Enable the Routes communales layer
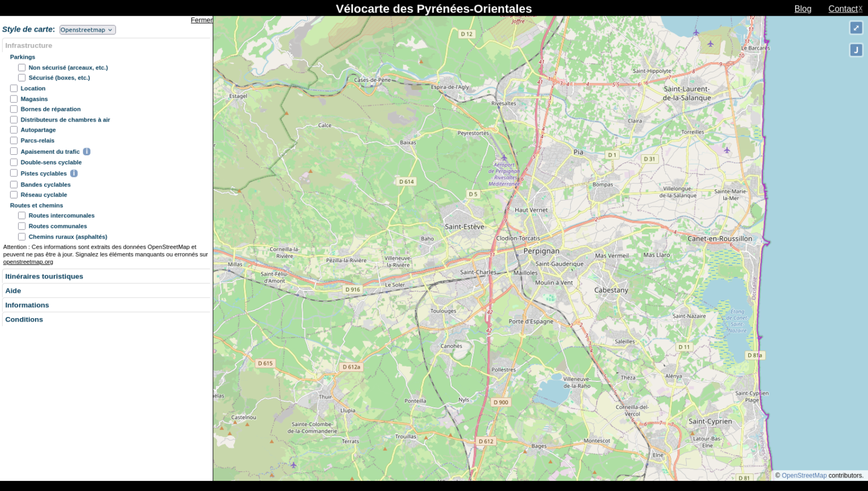The image size is (868, 491). (x=22, y=226)
